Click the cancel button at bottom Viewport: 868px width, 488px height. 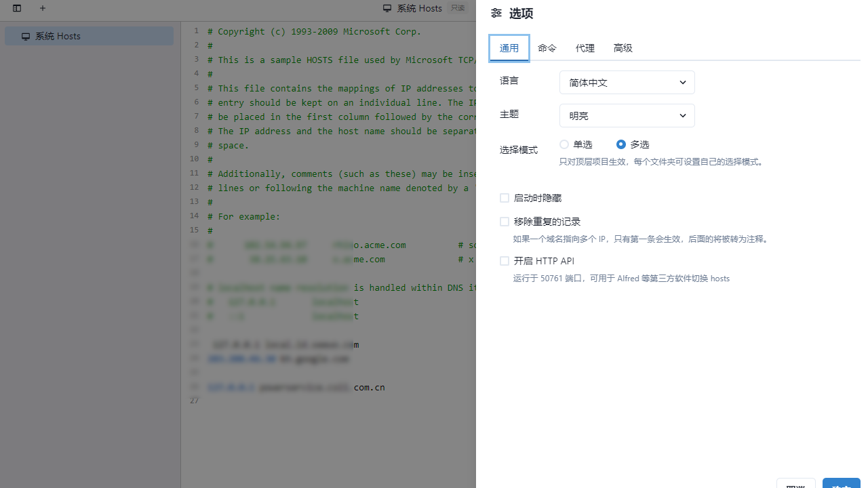point(795,485)
